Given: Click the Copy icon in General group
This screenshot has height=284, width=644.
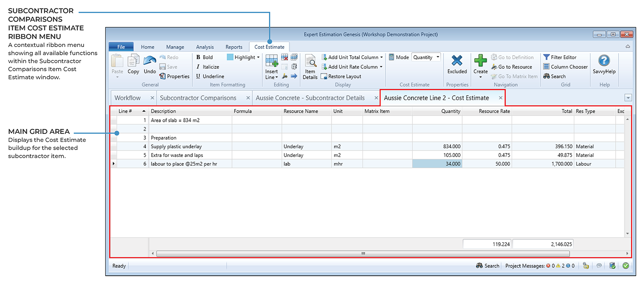Looking at the screenshot, I should click(x=133, y=61).
